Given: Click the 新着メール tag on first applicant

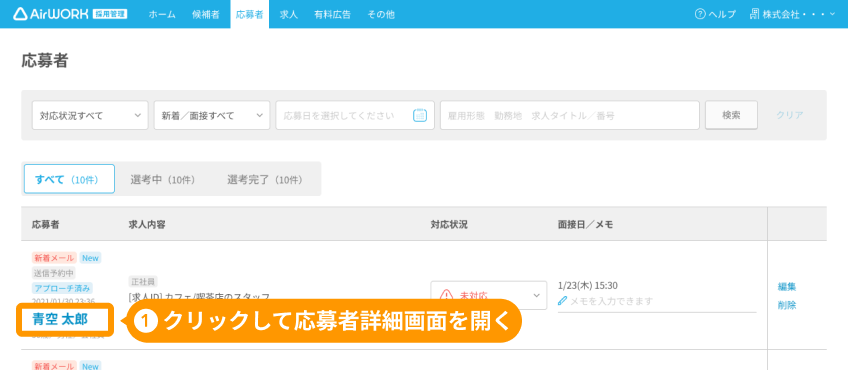Looking at the screenshot, I should [54, 258].
